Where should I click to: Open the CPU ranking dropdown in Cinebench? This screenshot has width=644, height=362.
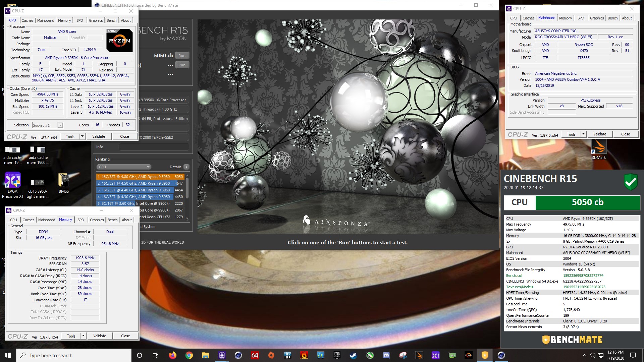pos(123,167)
